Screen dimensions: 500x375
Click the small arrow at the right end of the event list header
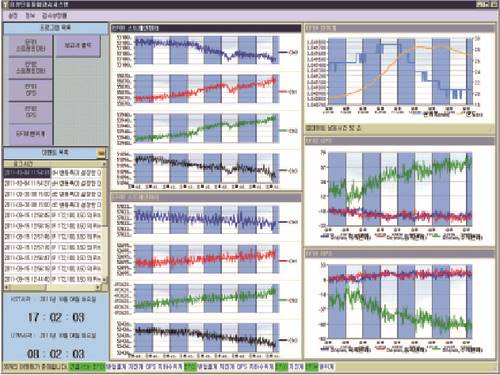104,164
